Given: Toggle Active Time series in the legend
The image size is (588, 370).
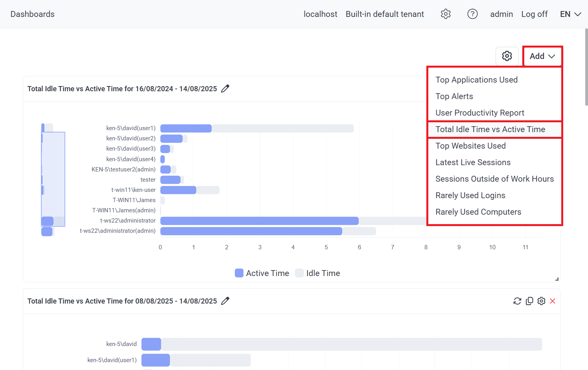Looking at the screenshot, I should (262, 273).
